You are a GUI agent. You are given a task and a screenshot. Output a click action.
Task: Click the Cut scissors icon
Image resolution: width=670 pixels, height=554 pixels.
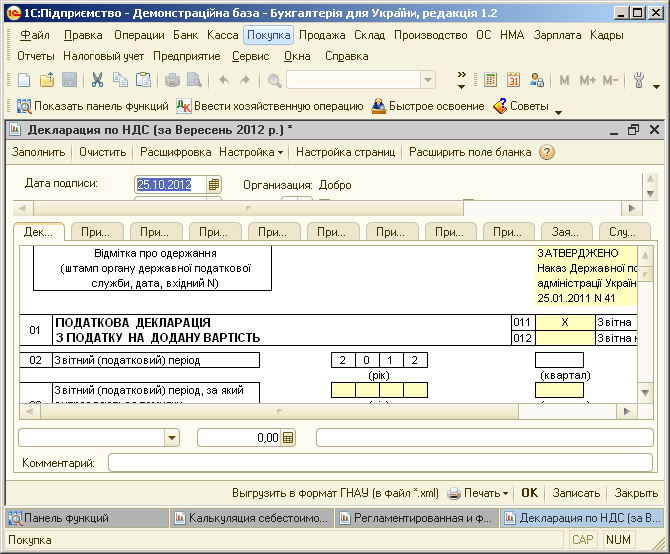click(x=97, y=80)
